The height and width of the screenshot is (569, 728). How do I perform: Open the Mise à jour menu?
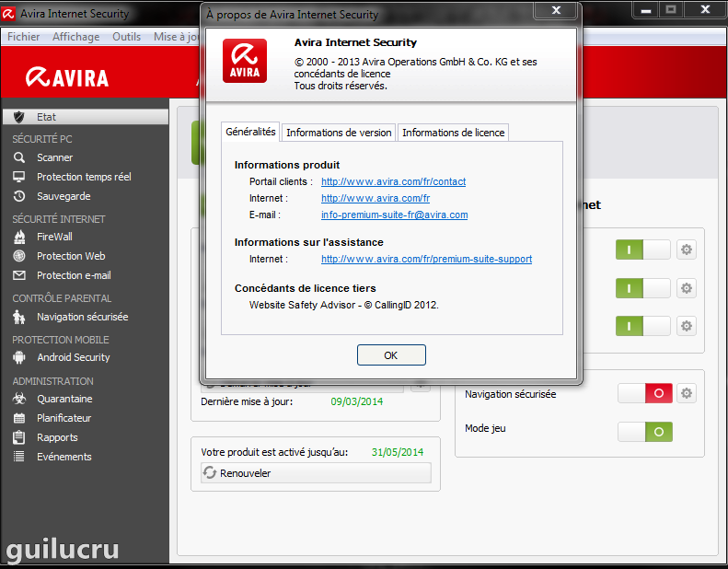(177, 37)
